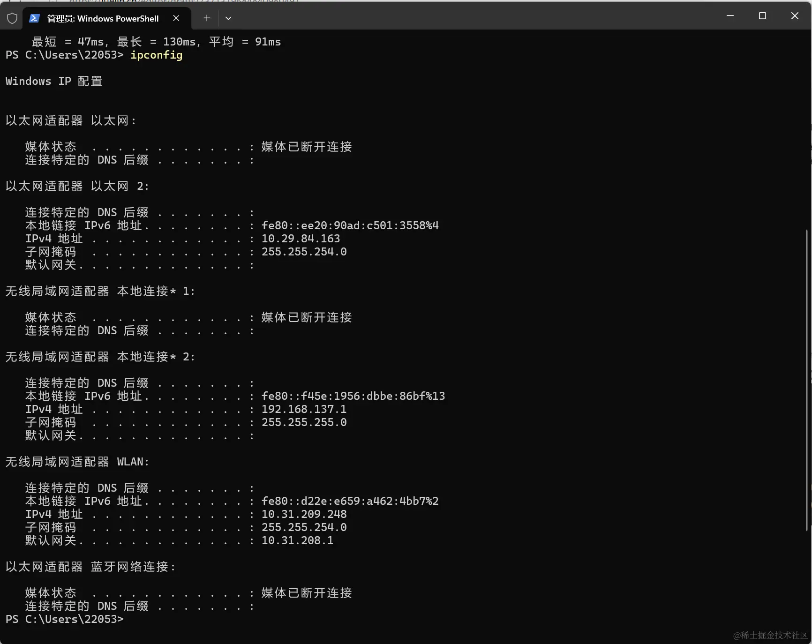
Task: Click the default gateway 10.31.208.1
Action: 297,540
